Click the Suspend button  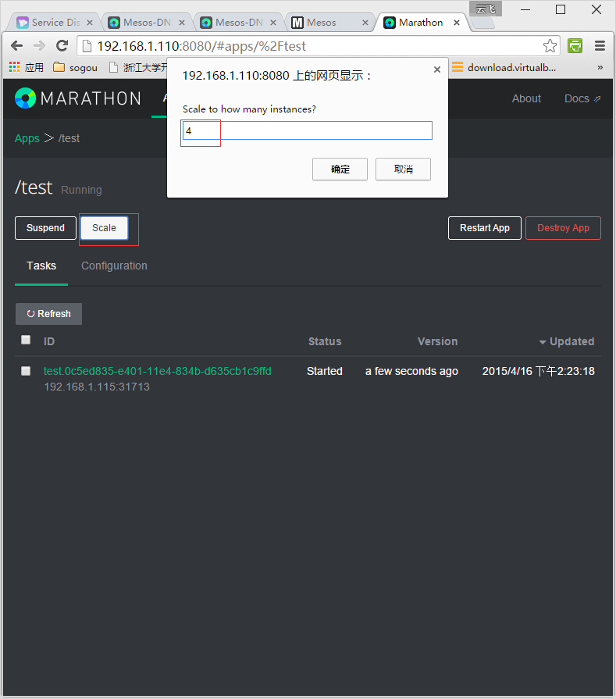click(x=45, y=228)
